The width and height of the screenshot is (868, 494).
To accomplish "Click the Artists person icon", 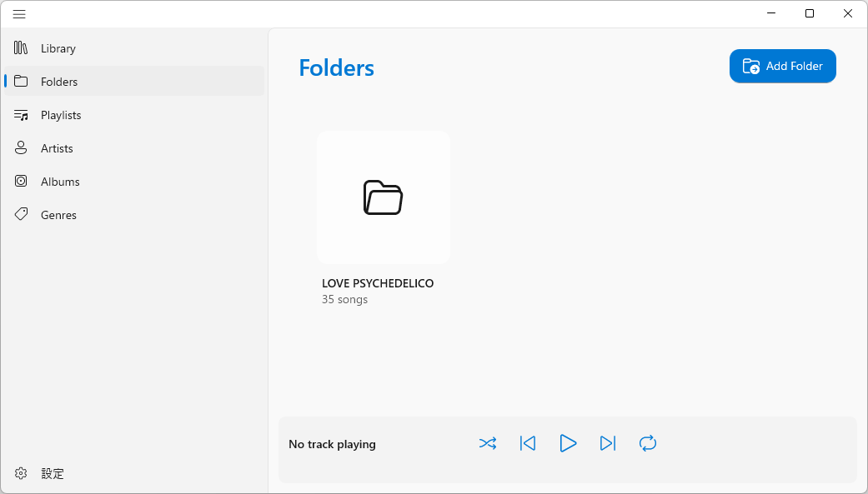I will pos(22,148).
